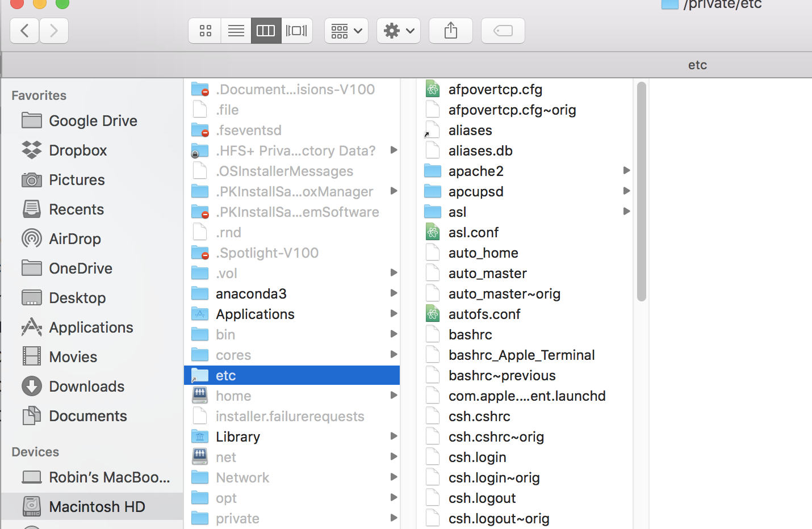Click the Share icon in the toolbar
Image resolution: width=812 pixels, height=529 pixels.
(450, 30)
